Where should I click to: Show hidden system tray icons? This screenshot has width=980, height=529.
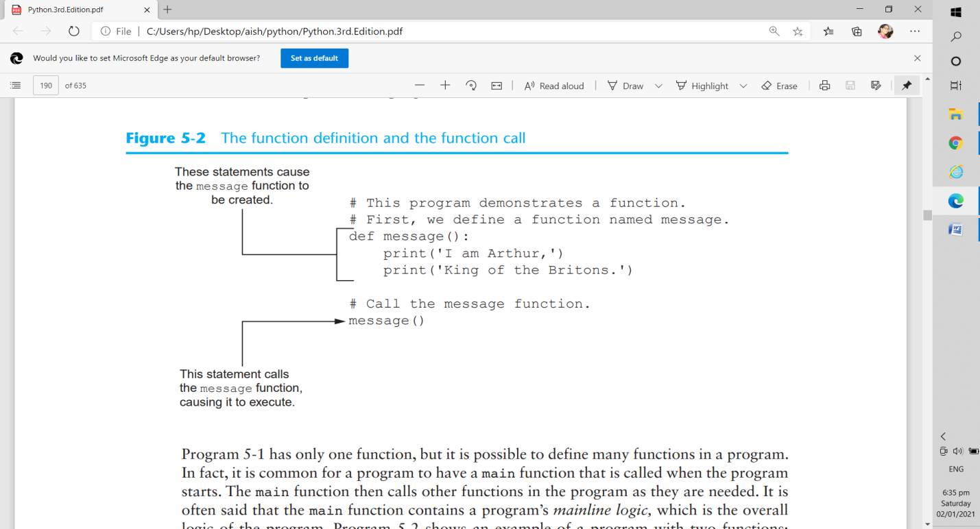(x=943, y=436)
